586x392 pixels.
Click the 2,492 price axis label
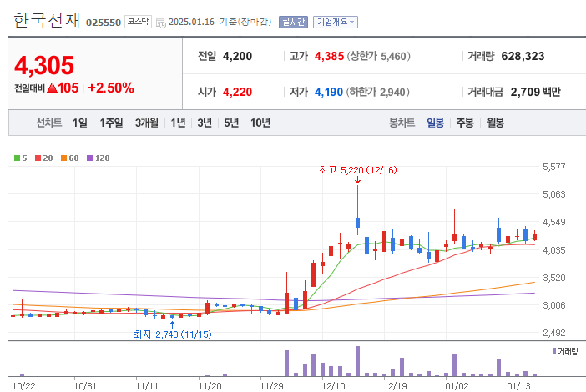553,333
